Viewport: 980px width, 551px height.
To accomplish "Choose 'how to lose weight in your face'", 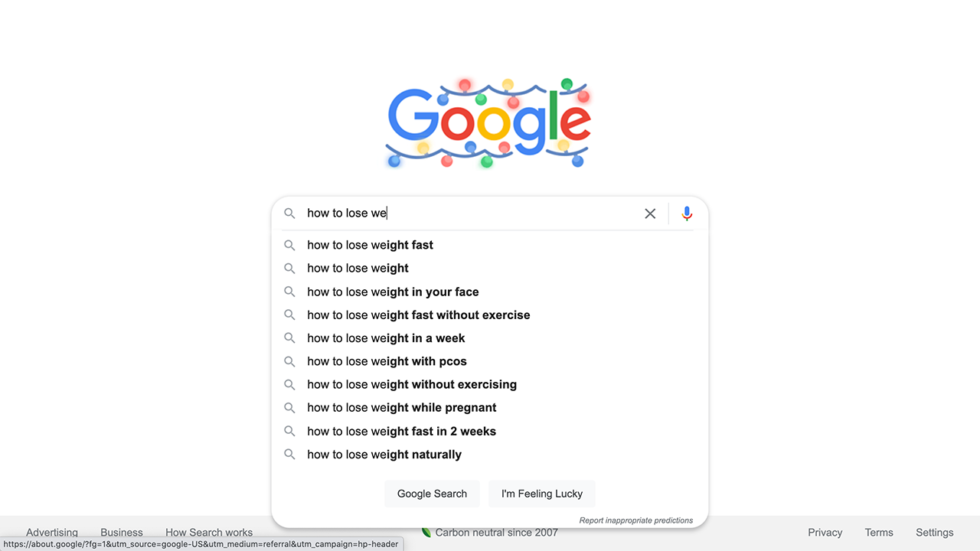I will [x=393, y=292].
